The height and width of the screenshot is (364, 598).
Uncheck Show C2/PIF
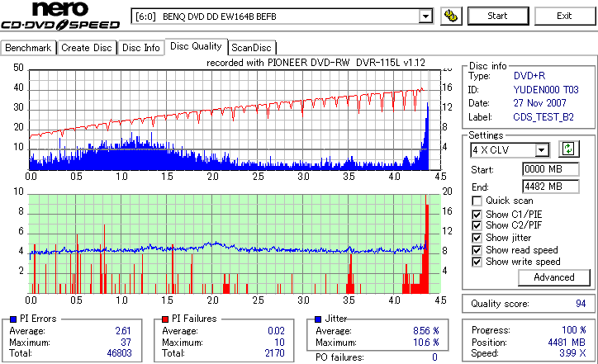point(477,225)
